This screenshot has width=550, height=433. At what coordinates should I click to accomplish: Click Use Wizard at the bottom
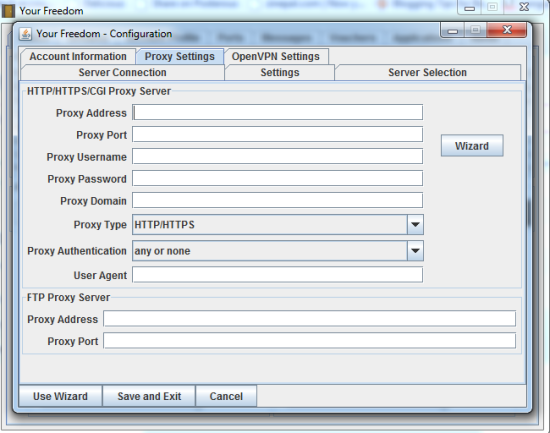pos(60,396)
